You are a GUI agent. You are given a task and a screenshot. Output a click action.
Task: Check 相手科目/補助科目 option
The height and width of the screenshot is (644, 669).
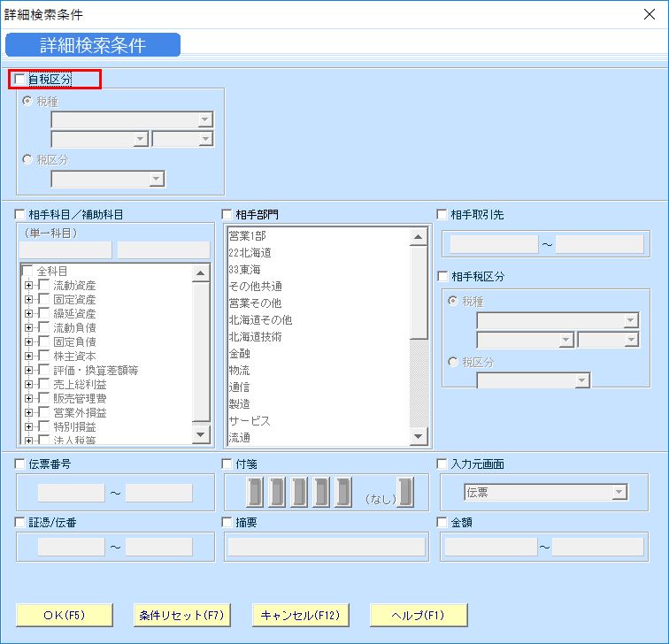pos(19,214)
